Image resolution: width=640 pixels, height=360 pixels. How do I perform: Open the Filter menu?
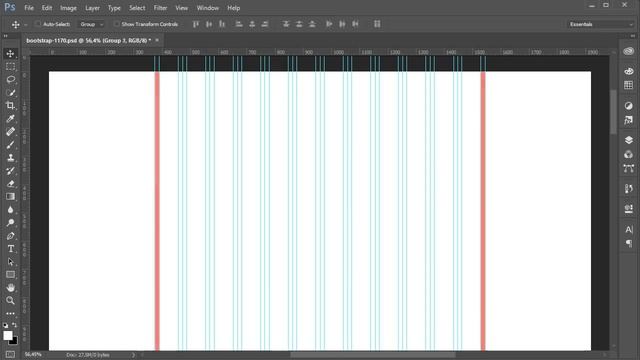[x=160, y=8]
